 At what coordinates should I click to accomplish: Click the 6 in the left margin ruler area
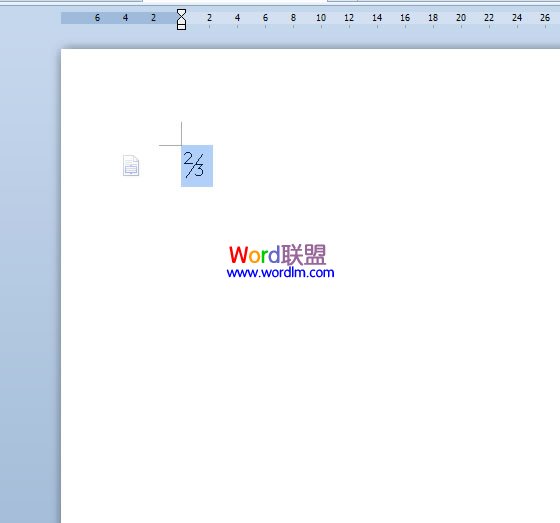click(x=97, y=18)
